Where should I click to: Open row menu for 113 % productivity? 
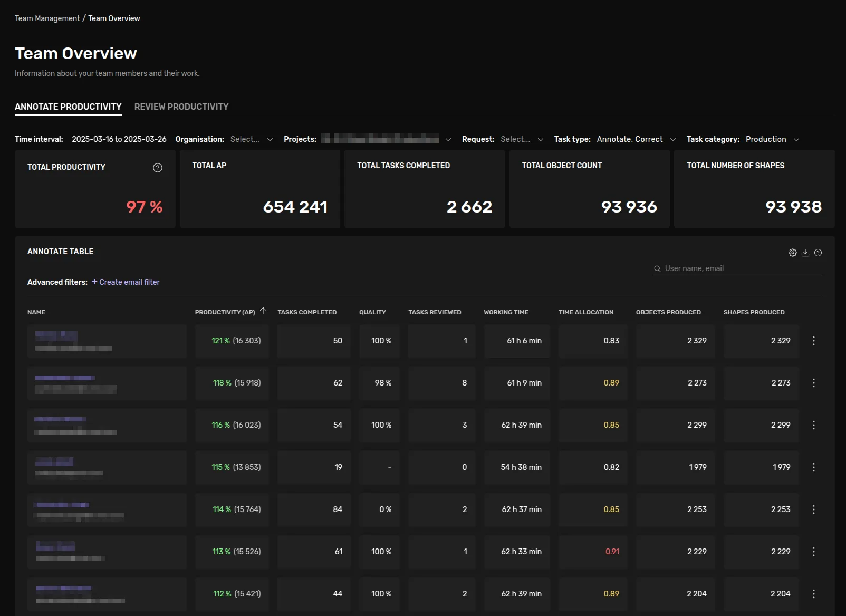814,552
